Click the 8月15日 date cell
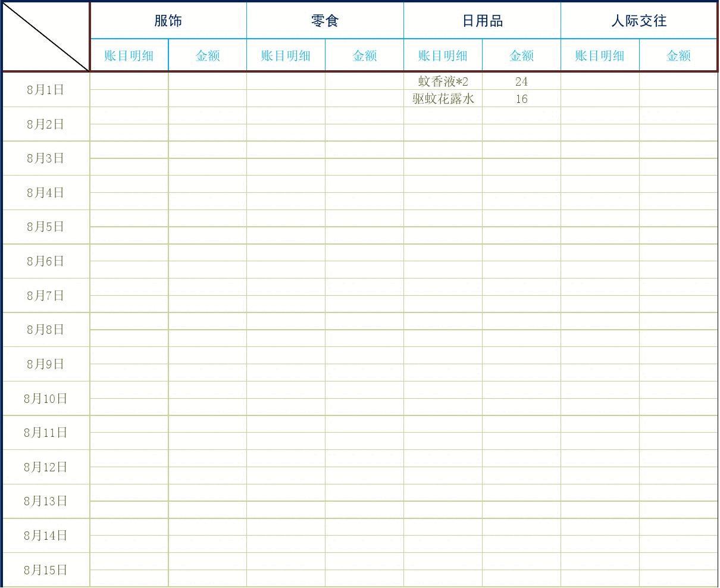 coord(46,570)
